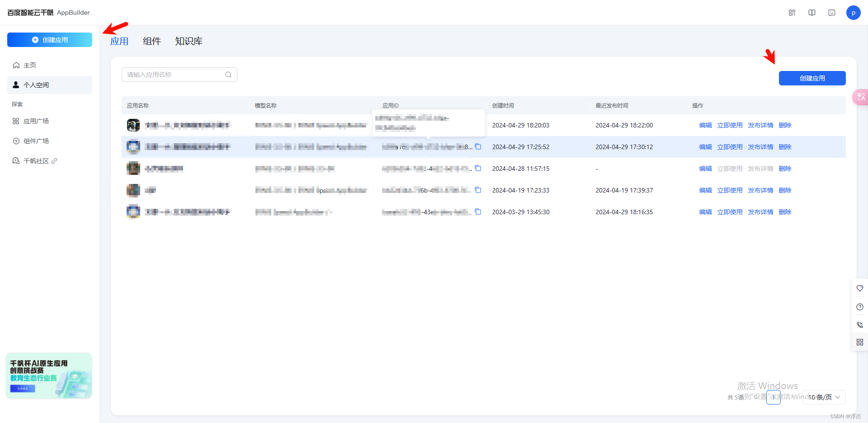868x423 pixels.
Task: Open 发布详情 for 17:23:33 row
Action: tap(760, 190)
